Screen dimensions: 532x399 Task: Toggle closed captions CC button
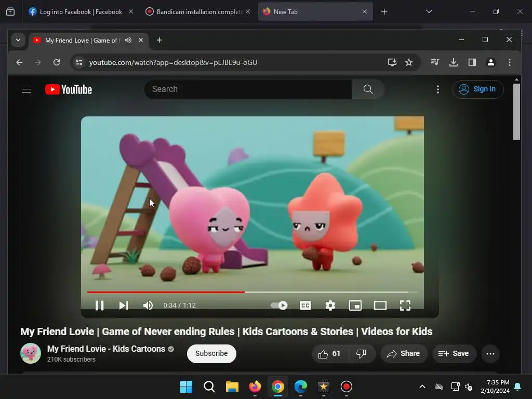tap(305, 305)
